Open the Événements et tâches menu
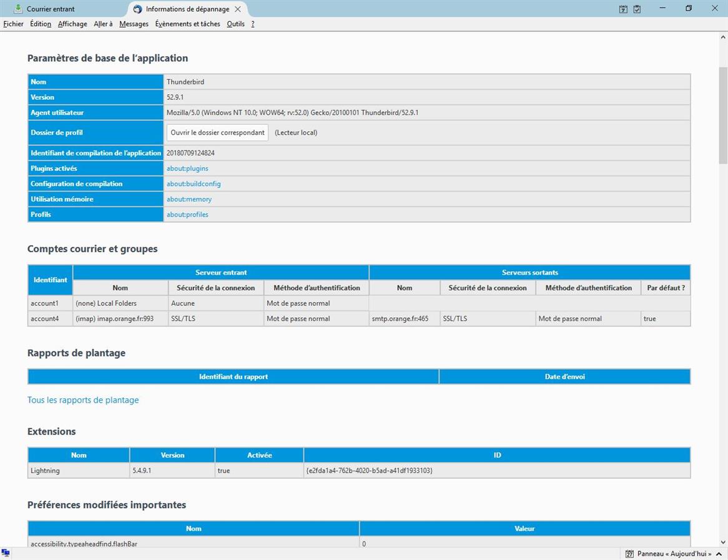Screen dimensions: 728x560 (187, 24)
